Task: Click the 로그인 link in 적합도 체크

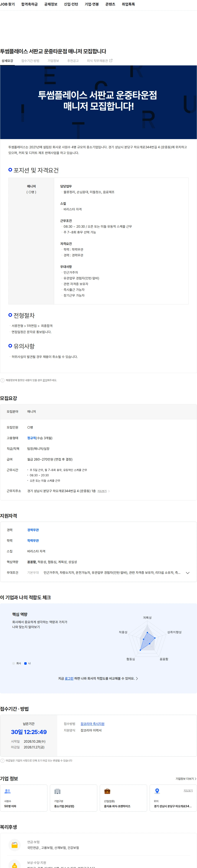Action: pos(69,678)
